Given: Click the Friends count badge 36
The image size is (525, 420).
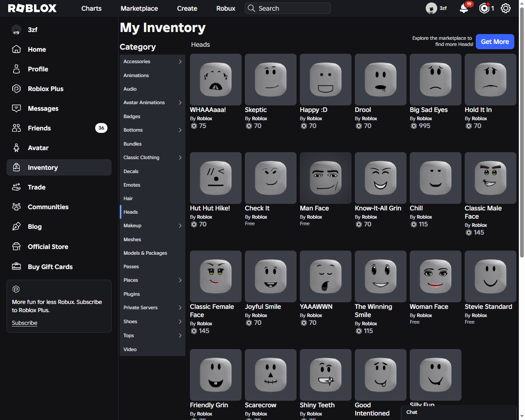Looking at the screenshot, I should (x=101, y=128).
